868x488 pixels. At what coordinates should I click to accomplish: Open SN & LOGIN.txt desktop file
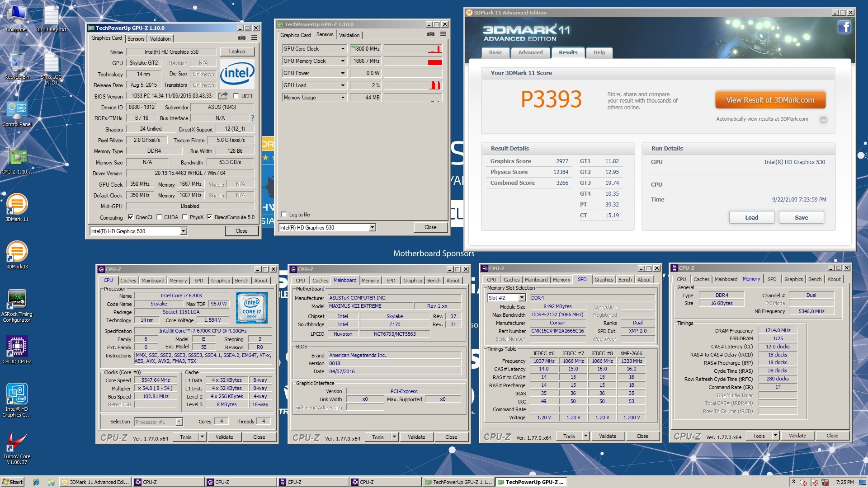tap(51, 69)
